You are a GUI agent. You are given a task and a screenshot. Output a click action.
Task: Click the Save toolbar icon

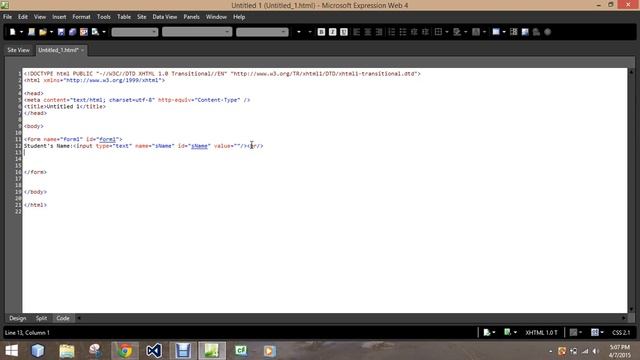tap(61, 32)
